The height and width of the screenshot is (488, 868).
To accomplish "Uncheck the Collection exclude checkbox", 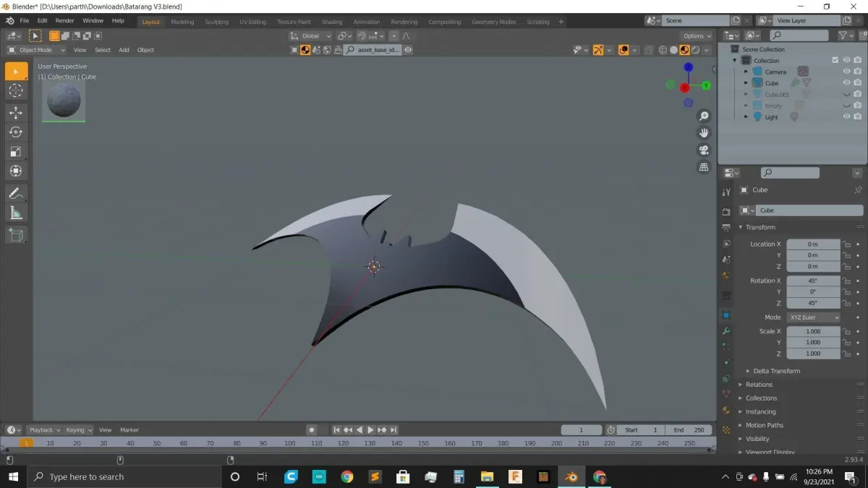I will click(x=835, y=61).
